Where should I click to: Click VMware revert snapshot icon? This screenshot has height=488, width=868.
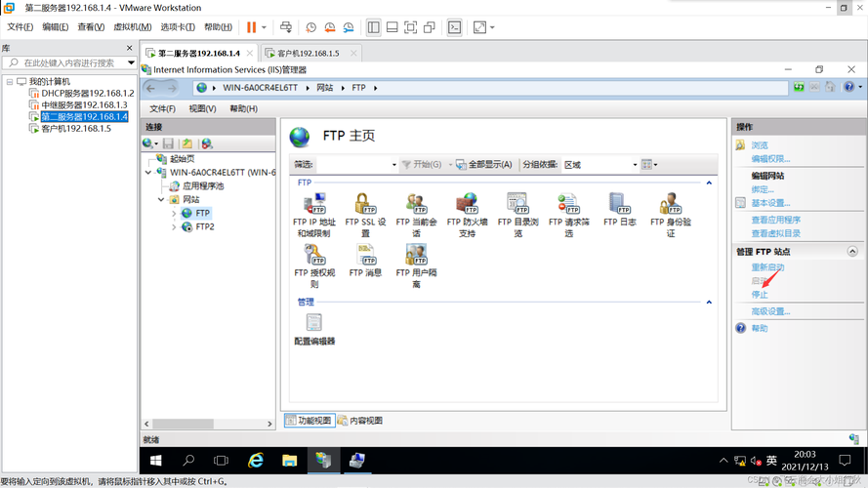coord(330,27)
